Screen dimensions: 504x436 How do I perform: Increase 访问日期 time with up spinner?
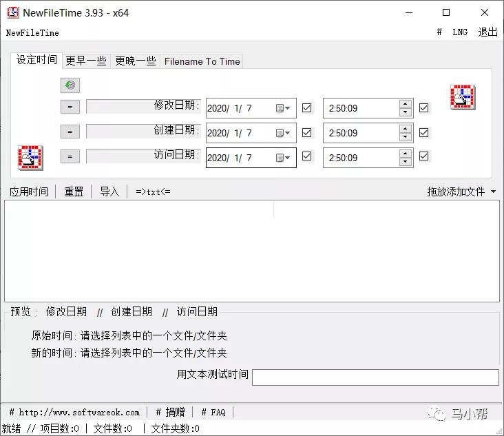[406, 154]
